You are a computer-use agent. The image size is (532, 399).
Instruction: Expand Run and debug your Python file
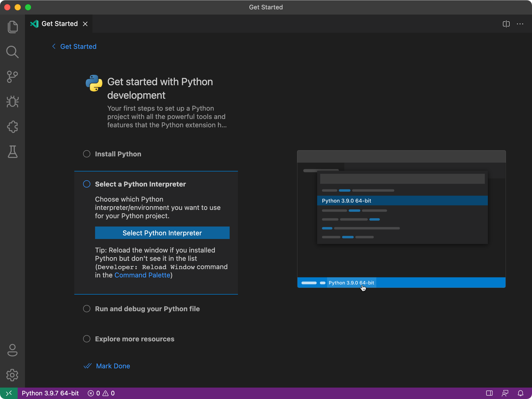(x=147, y=309)
